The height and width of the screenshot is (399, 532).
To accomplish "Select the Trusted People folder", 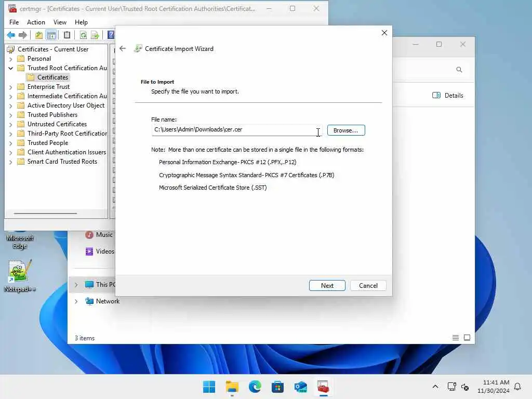I will (48, 143).
